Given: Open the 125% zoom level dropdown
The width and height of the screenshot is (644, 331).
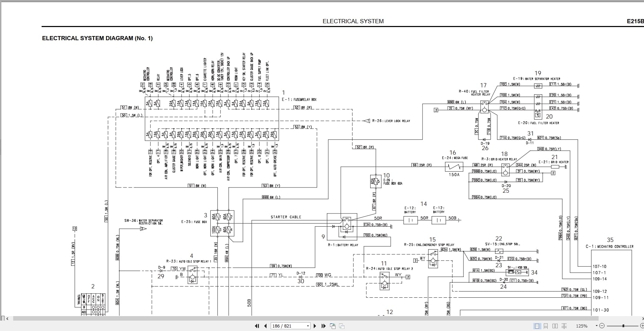Looking at the screenshot, I should (x=597, y=326).
